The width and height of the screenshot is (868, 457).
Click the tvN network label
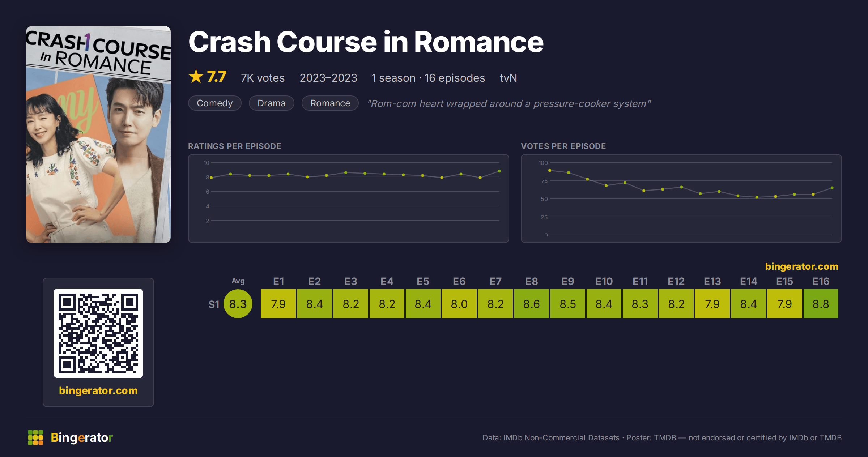[508, 78]
